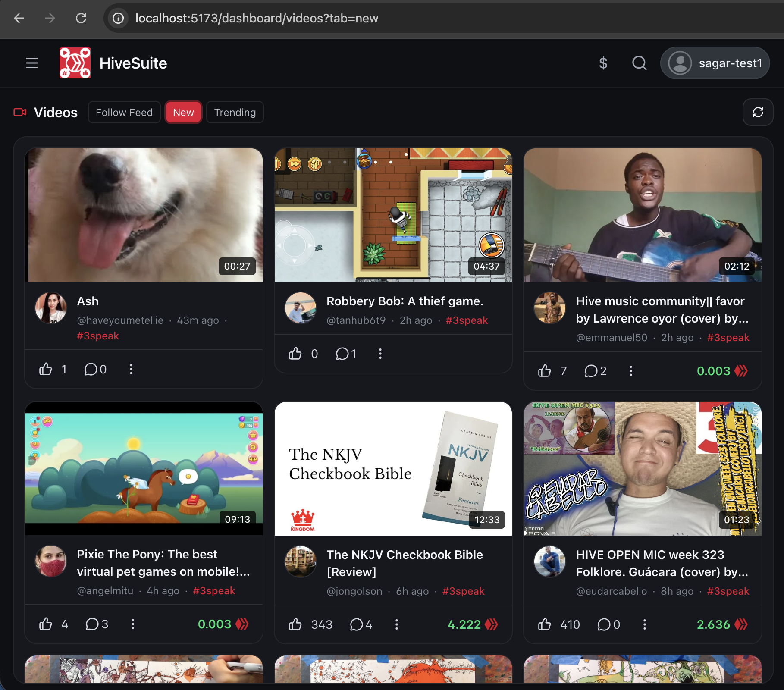Open more options for Hive music community video
This screenshot has height=690, width=784.
pyautogui.click(x=631, y=371)
